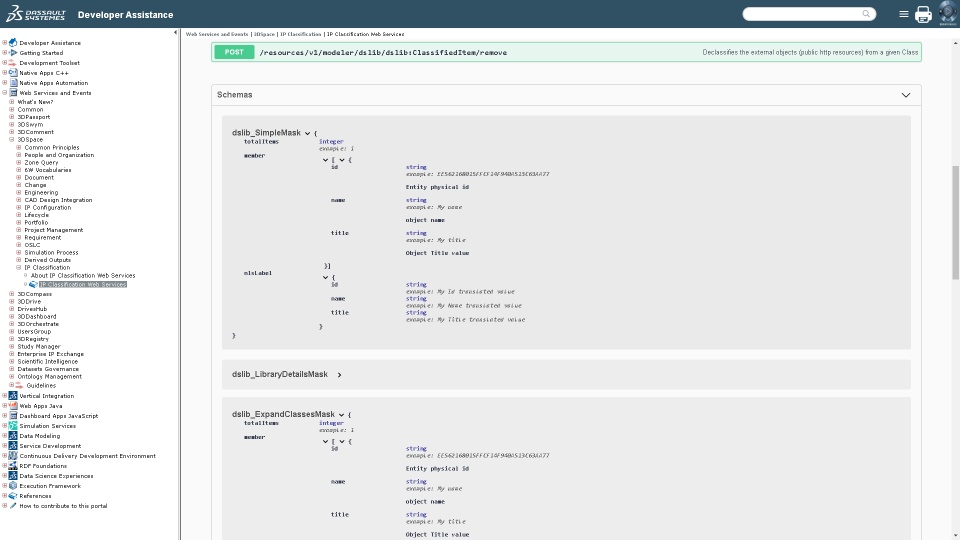Click the print page icon
Image resolution: width=960 pixels, height=540 pixels.
[x=923, y=14]
